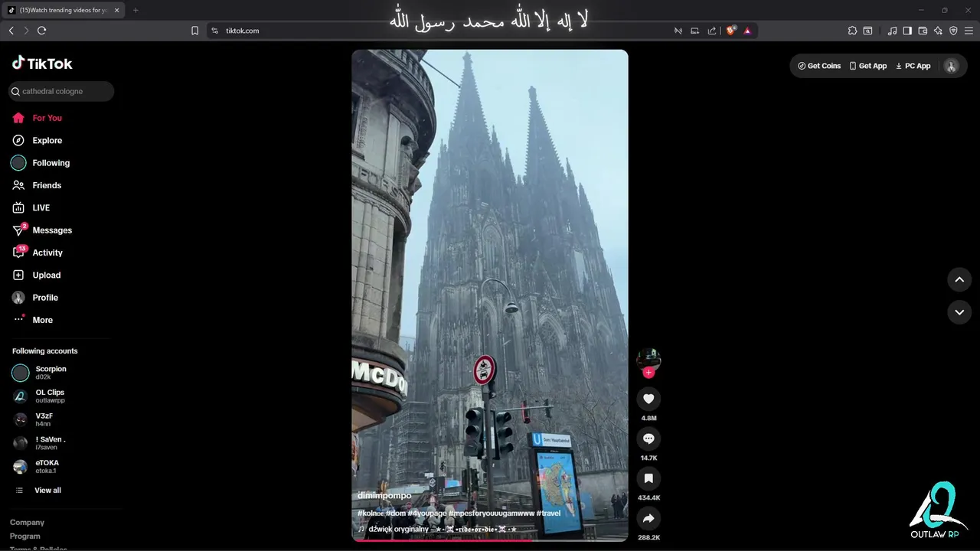
Task: Go to the previous video with up arrow
Action: (959, 279)
